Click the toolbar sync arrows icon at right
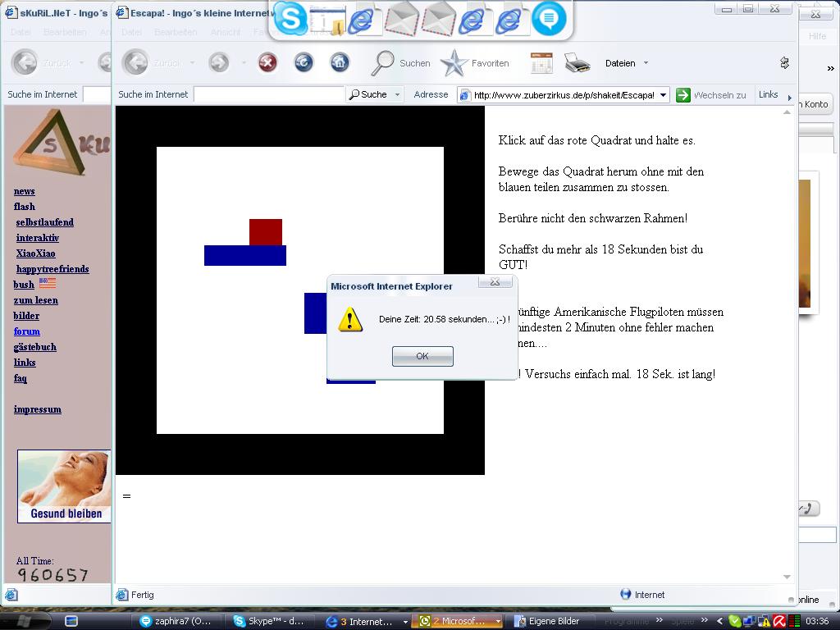The height and width of the screenshot is (630, 840). [784, 63]
